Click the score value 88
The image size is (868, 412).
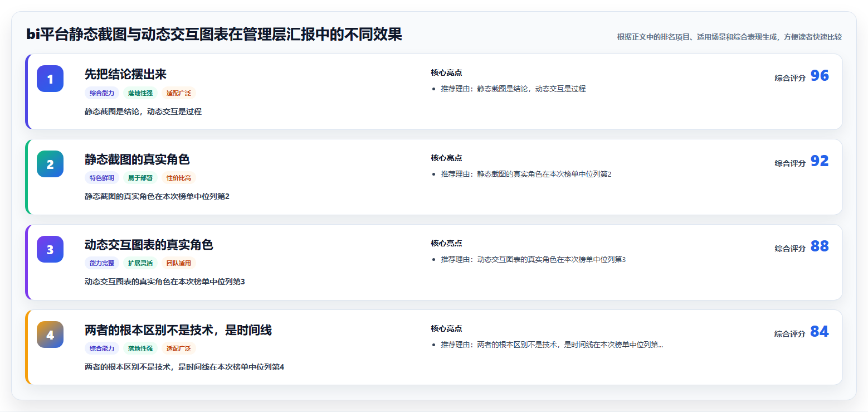(820, 246)
